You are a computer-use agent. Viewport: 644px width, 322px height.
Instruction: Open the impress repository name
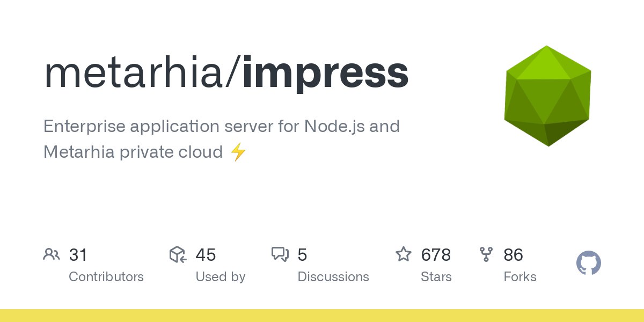325,74
